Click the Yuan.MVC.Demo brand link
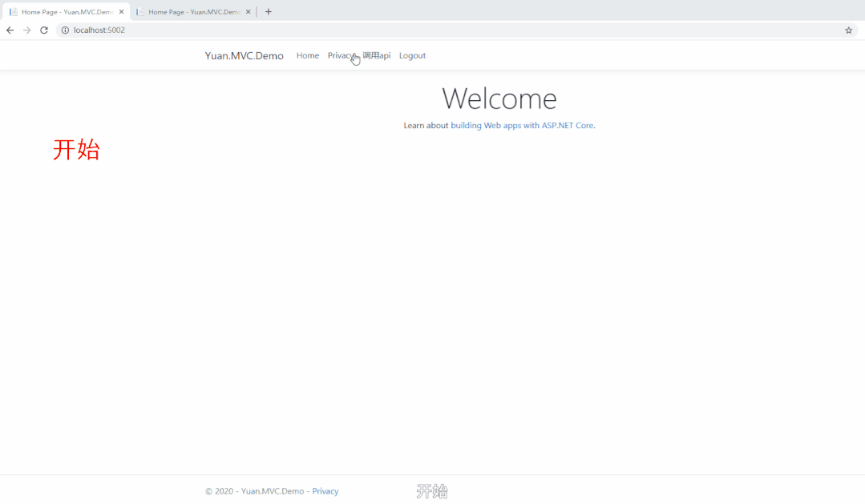Image resolution: width=865 pixels, height=504 pixels. point(244,56)
